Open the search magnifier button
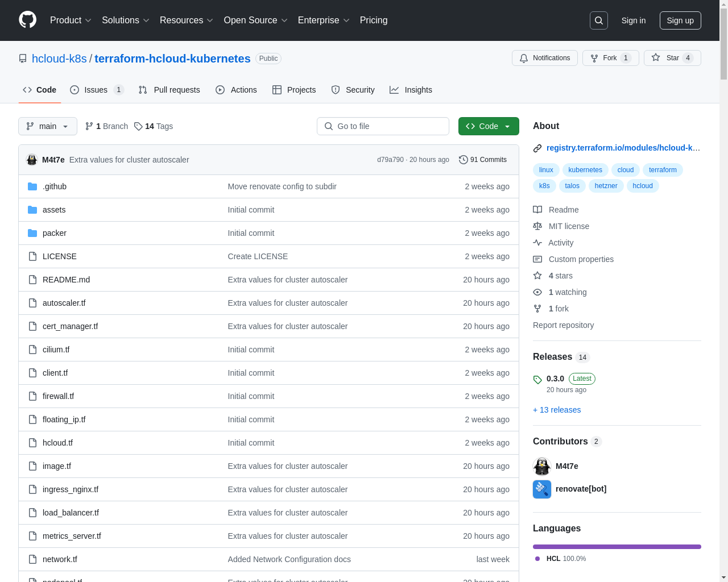 (x=599, y=20)
